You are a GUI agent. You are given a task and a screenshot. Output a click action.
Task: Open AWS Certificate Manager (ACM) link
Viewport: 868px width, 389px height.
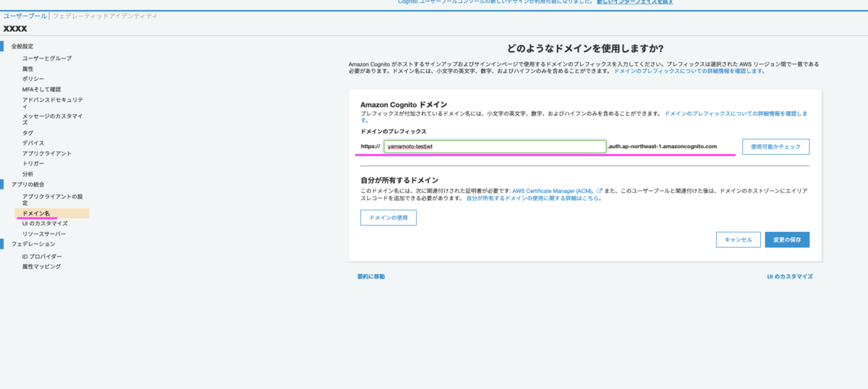(x=553, y=190)
